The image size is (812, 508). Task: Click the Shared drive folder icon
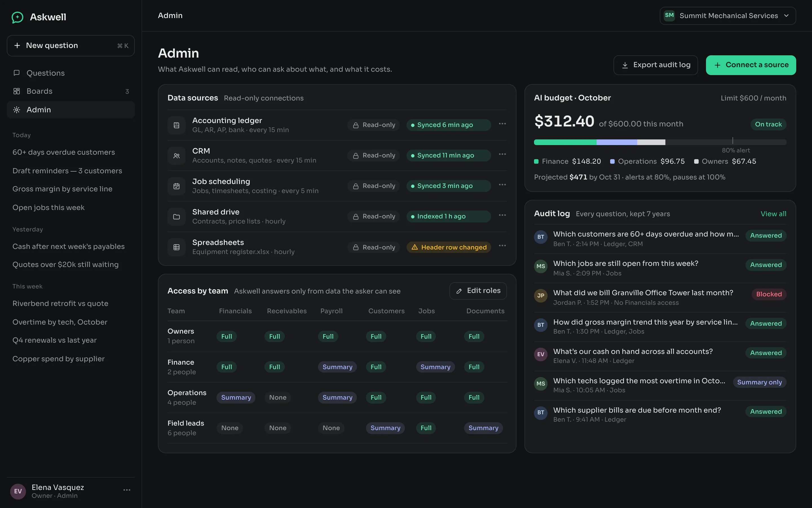coord(176,217)
